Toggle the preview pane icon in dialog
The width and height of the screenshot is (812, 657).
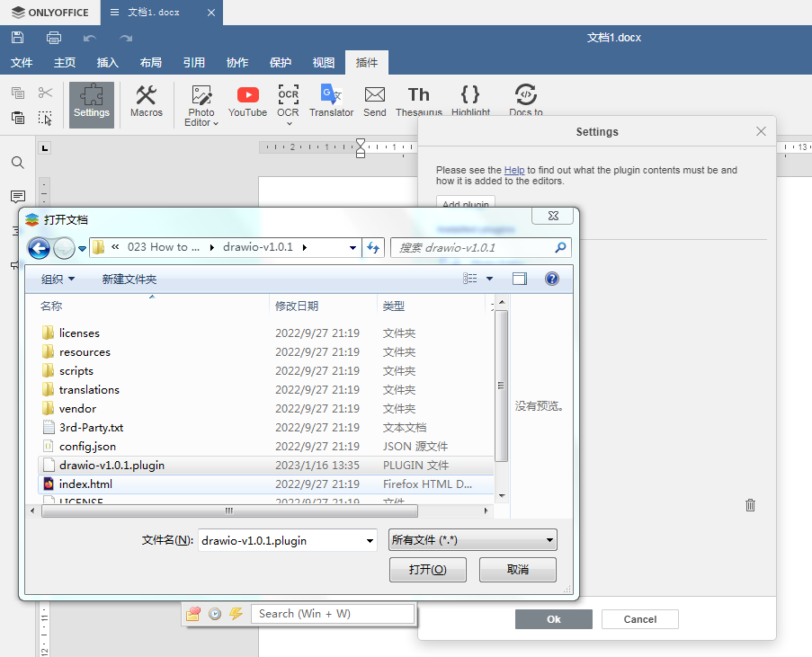520,279
